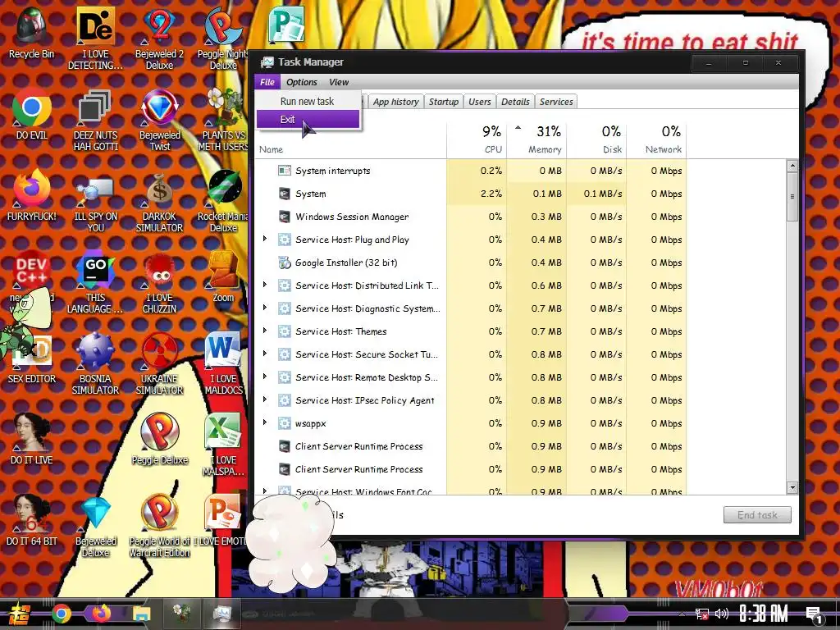
Task: Sort processes by the Memory column
Action: click(x=536, y=139)
